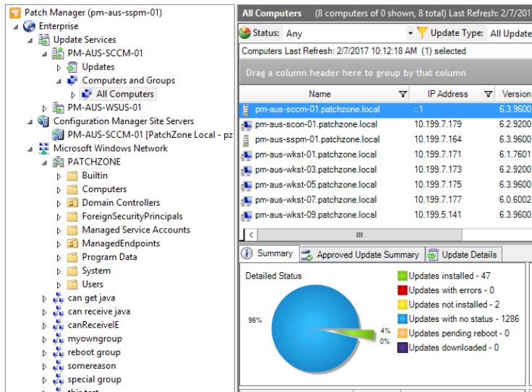Click the horizontal scrollbar thumb in computer list
The height and width of the screenshot is (392, 532).
coord(360,235)
